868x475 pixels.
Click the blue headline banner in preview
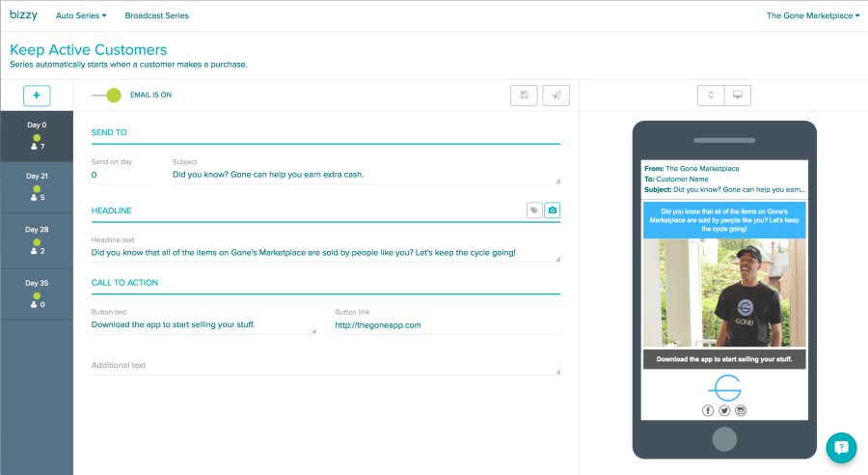tap(724, 220)
